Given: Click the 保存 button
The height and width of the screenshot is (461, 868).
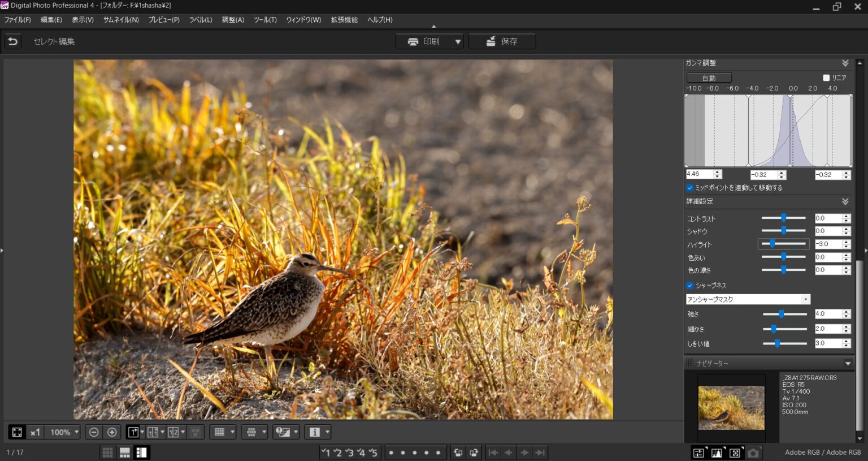Looking at the screenshot, I should pyautogui.click(x=502, y=41).
